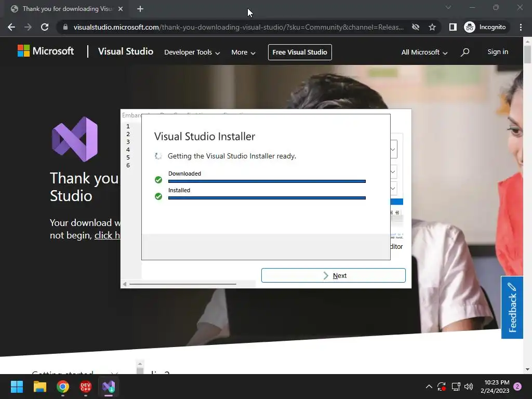Screen dimensions: 532x399
Task: Open the Windows Start menu
Action: [17, 387]
